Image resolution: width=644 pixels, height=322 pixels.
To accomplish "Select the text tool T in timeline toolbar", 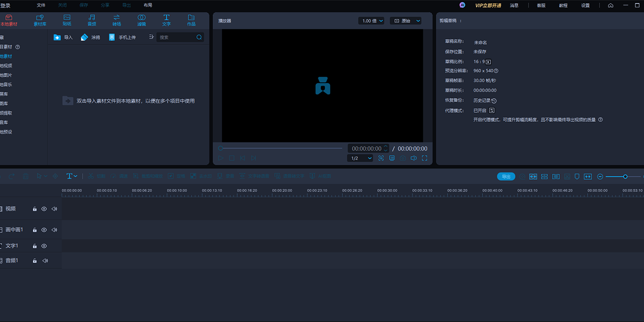I will 69,176.
